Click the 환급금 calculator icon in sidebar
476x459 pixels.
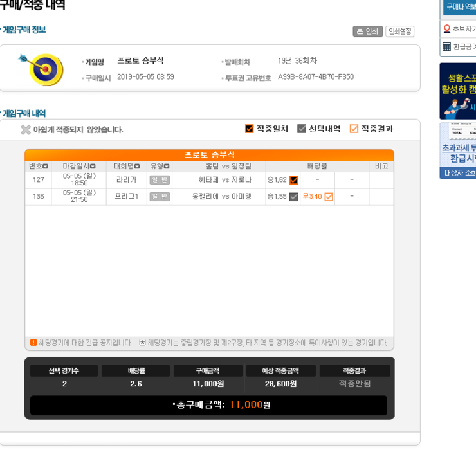[446, 46]
